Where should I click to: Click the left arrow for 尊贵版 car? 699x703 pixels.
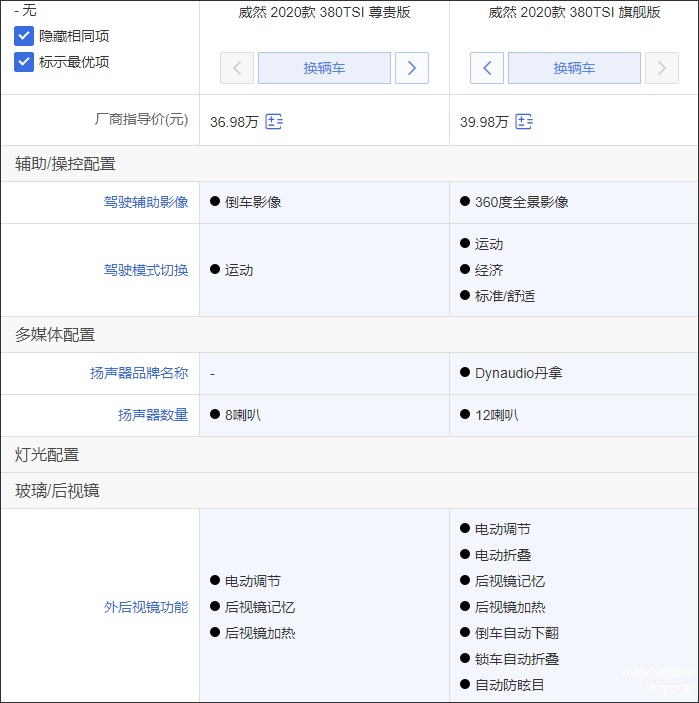(237, 68)
